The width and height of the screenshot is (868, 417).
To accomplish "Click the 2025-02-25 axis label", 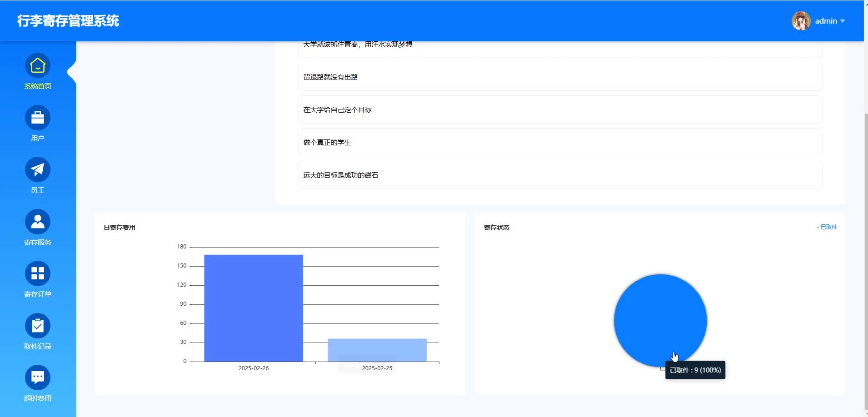I will coord(377,368).
